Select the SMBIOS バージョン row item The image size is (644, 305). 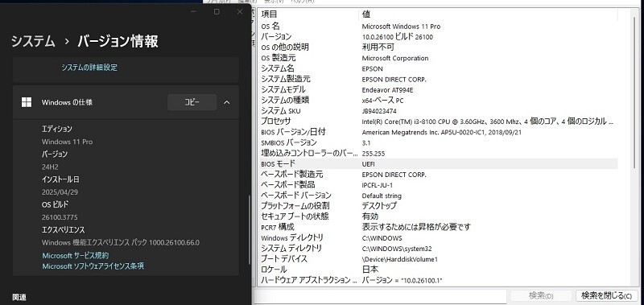point(289,143)
